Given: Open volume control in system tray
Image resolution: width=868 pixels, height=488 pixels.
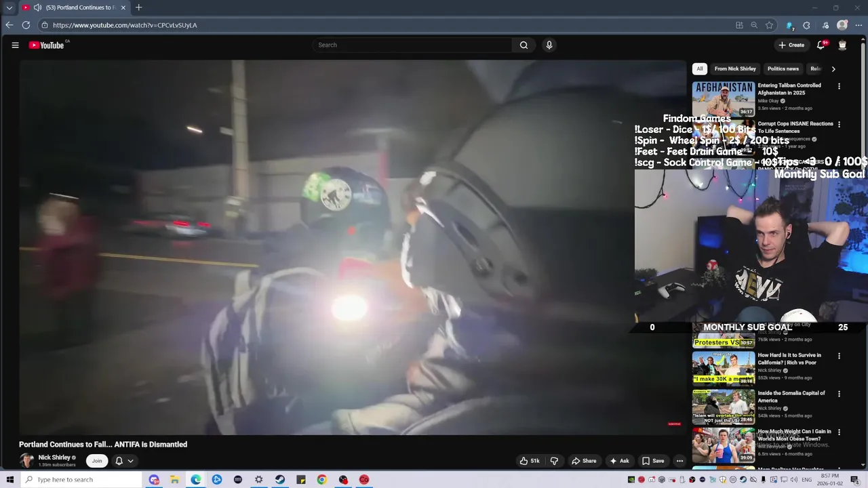Looking at the screenshot, I should (793, 480).
